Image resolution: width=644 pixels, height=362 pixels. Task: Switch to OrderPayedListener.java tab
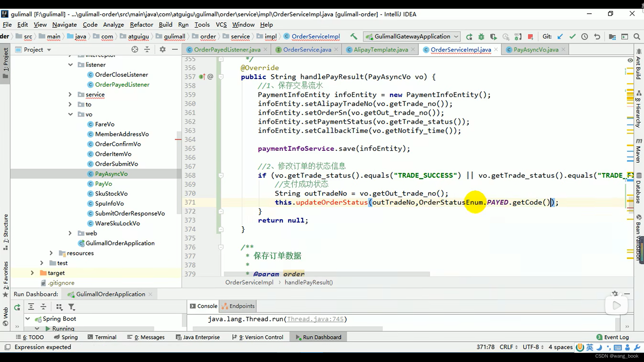[x=227, y=50]
